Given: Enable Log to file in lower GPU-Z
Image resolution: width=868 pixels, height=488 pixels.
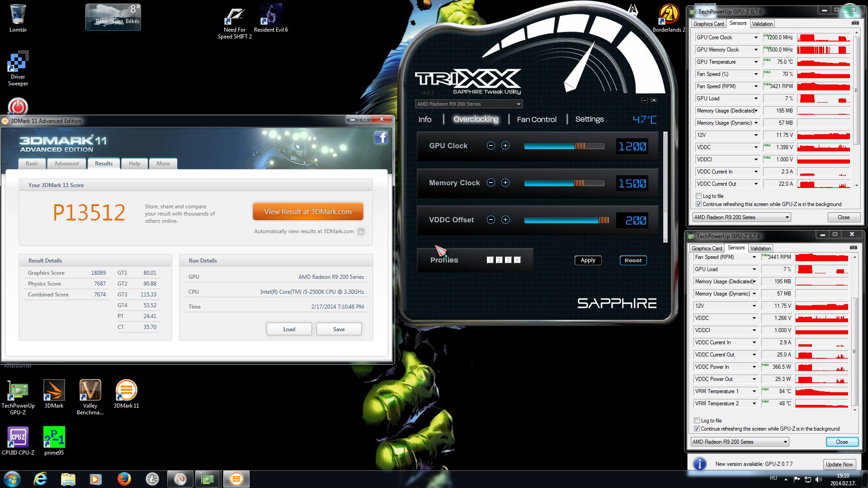Looking at the screenshot, I should (697, 421).
